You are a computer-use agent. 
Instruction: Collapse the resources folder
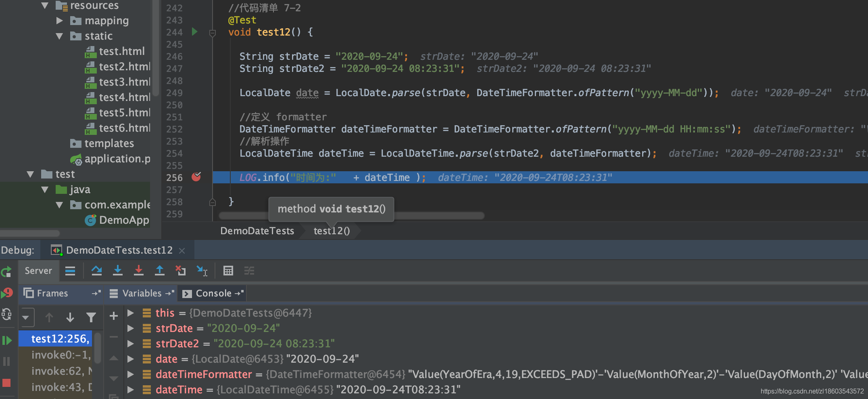[45, 6]
